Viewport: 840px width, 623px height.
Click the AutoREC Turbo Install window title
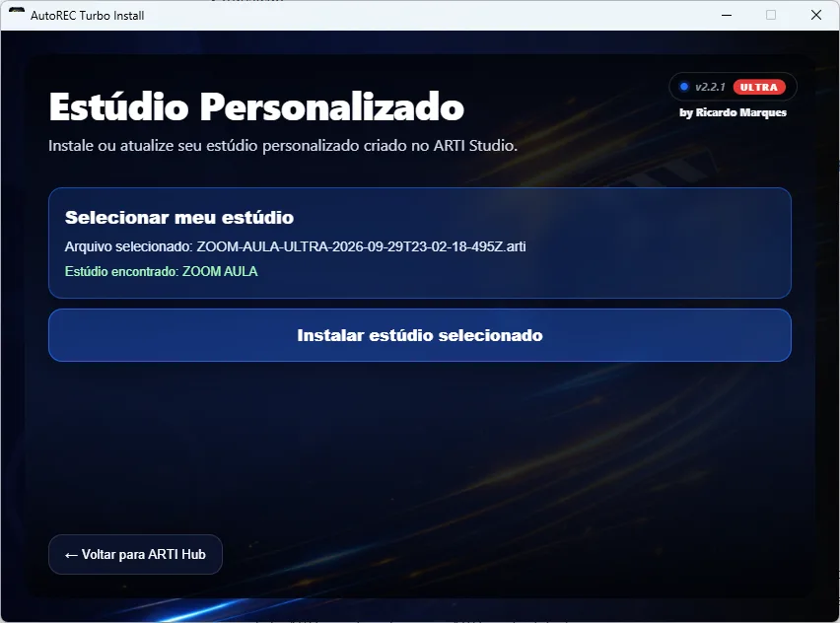[88, 16]
